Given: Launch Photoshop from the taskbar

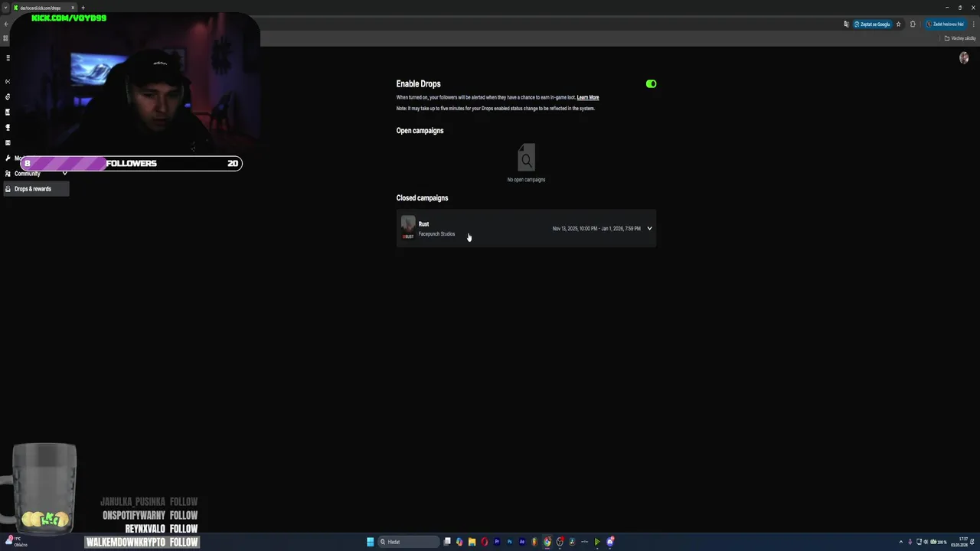Looking at the screenshot, I should click(x=509, y=542).
